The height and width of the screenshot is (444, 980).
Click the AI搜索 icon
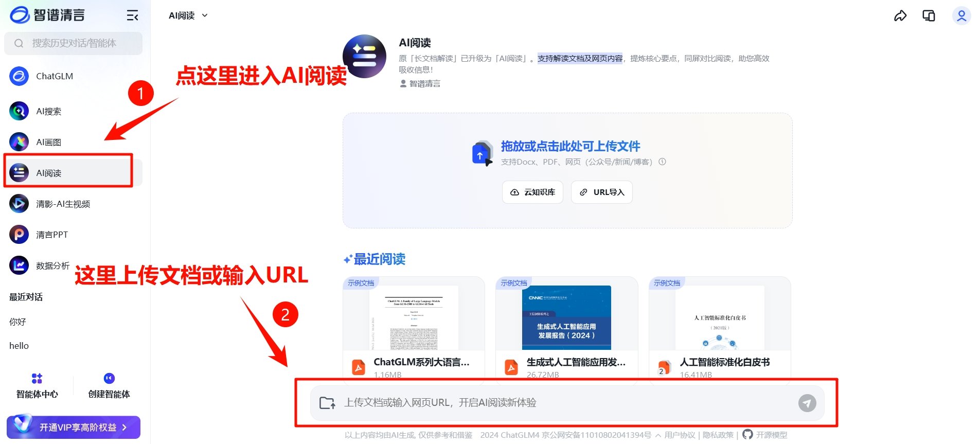click(x=19, y=111)
